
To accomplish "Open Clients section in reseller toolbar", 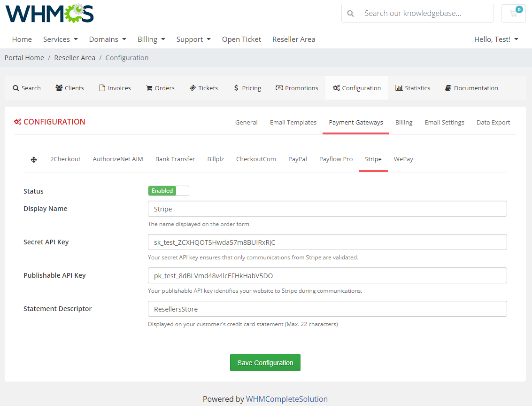I will coord(69,88).
